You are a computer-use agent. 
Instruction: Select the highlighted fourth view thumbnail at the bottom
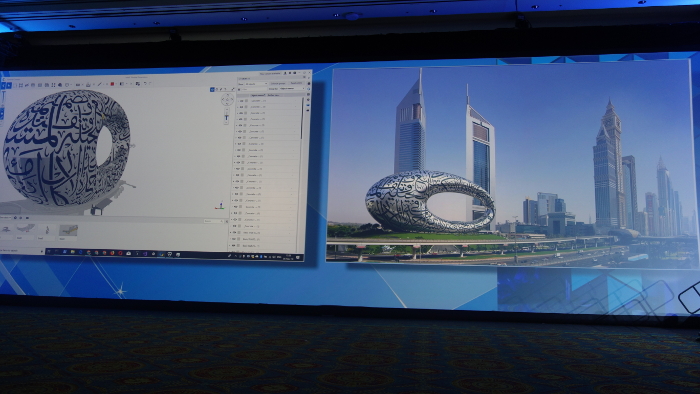(x=68, y=230)
